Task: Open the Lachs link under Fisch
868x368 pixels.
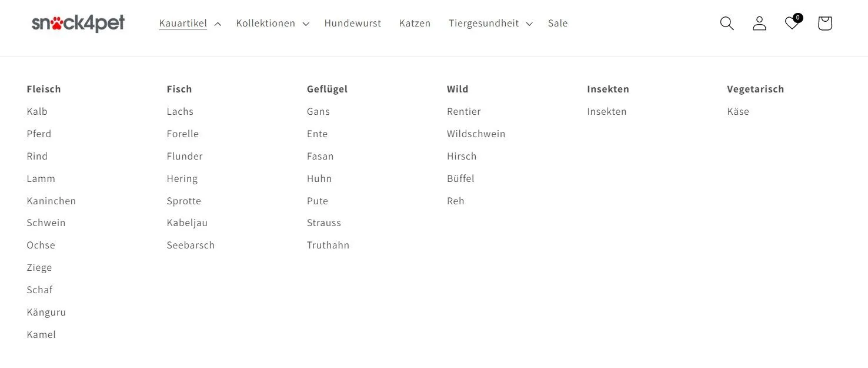Action: pos(180,111)
